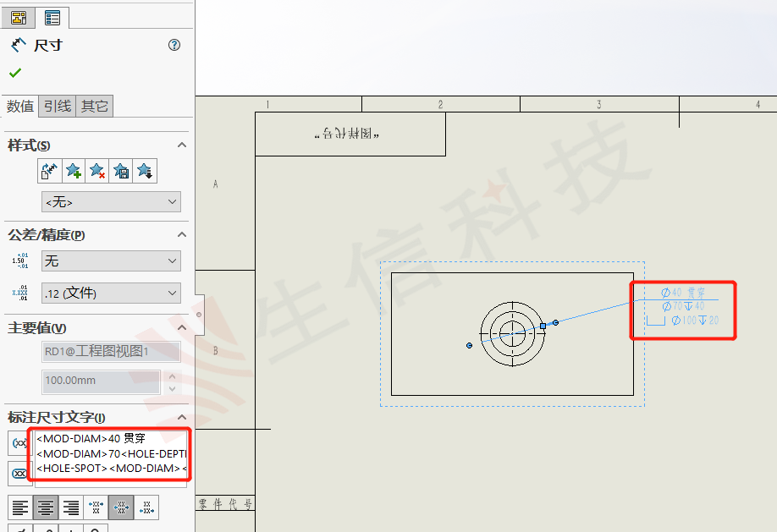This screenshot has height=532, width=777.
Task: Save the dimension style to file
Action: click(x=121, y=172)
